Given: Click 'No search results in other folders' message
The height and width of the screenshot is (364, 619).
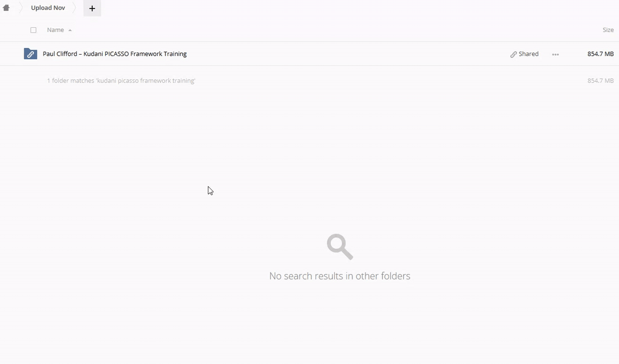Looking at the screenshot, I should coord(339,276).
